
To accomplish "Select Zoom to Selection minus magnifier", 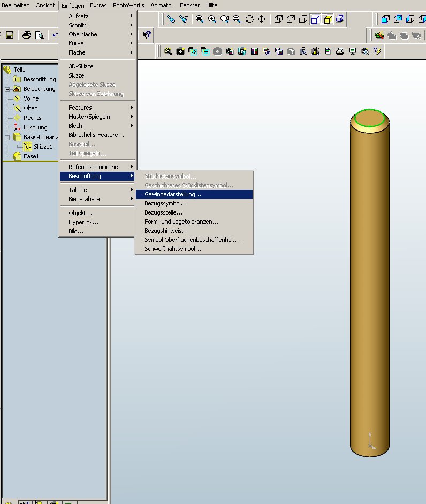I will pos(237,19).
